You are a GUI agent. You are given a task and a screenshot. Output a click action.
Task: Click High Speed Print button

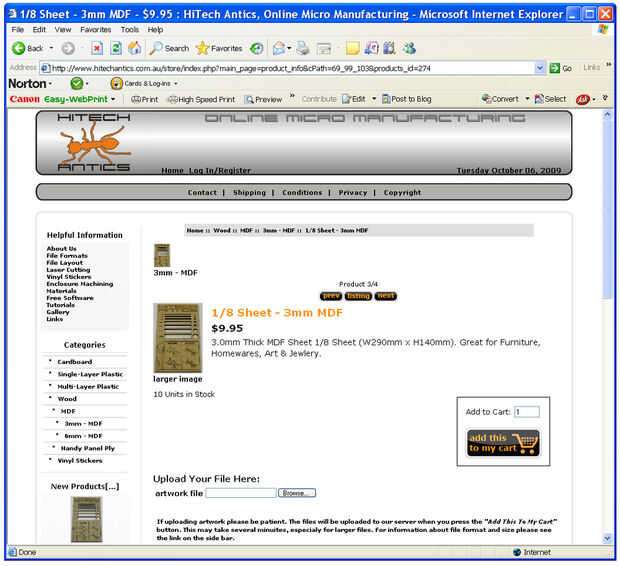click(x=201, y=99)
